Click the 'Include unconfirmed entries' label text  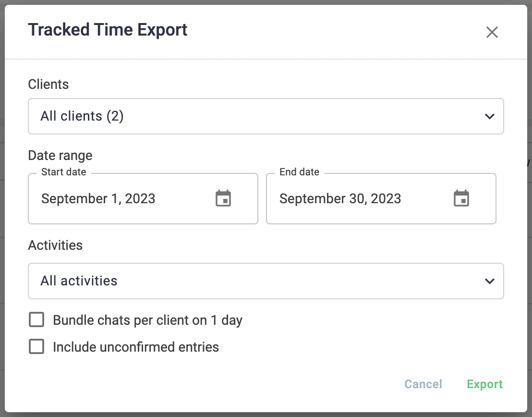(x=136, y=347)
